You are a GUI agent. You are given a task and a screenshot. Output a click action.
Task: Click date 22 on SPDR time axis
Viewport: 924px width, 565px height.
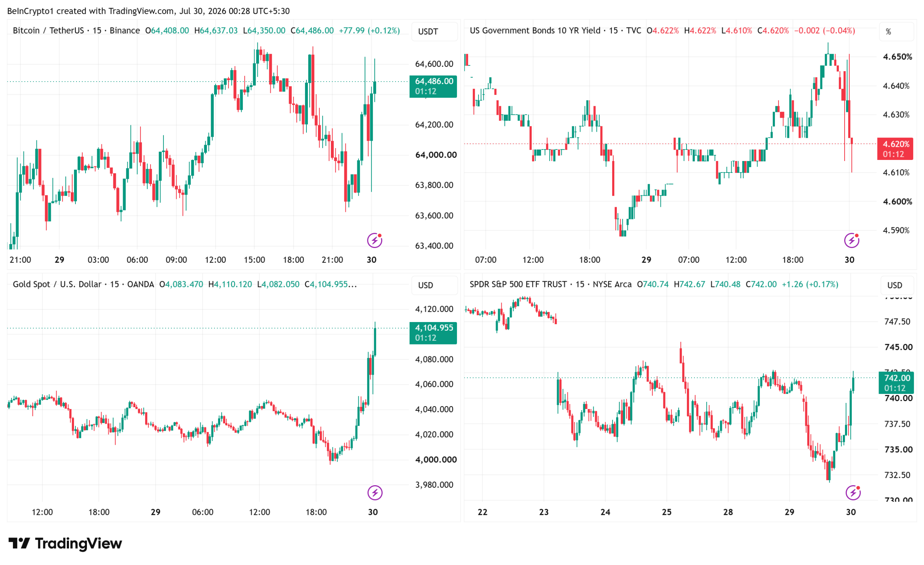tap(483, 512)
